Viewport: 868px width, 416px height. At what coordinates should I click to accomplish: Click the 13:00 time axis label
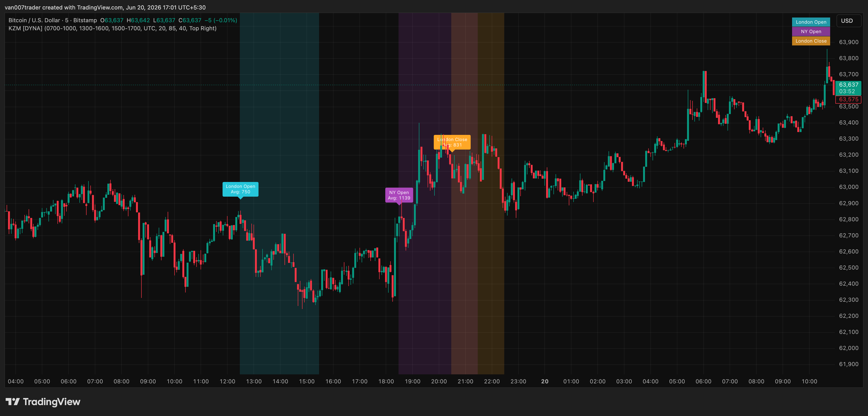(x=254, y=381)
